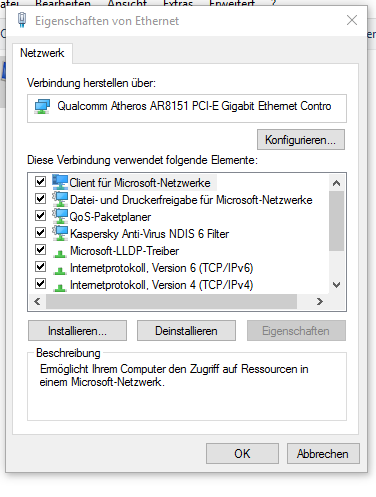
Task: Click the list scroll-down arrow
Action: [337, 285]
